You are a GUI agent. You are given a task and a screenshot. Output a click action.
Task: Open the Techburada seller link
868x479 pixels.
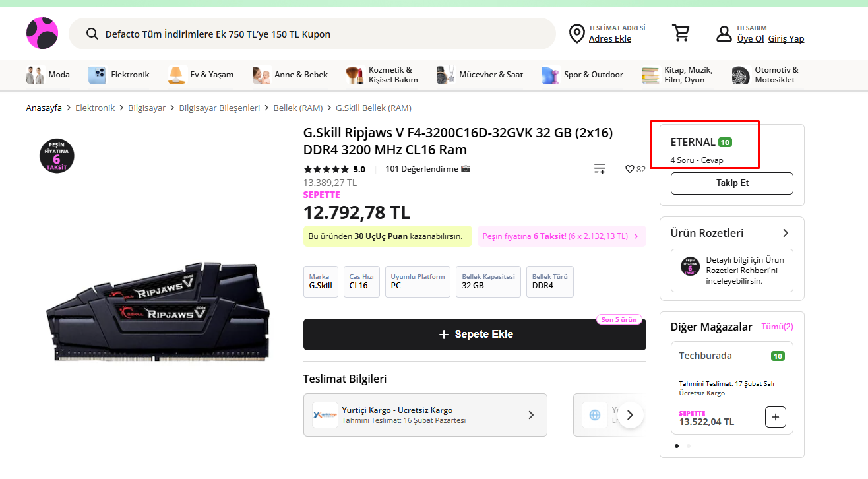[706, 356]
